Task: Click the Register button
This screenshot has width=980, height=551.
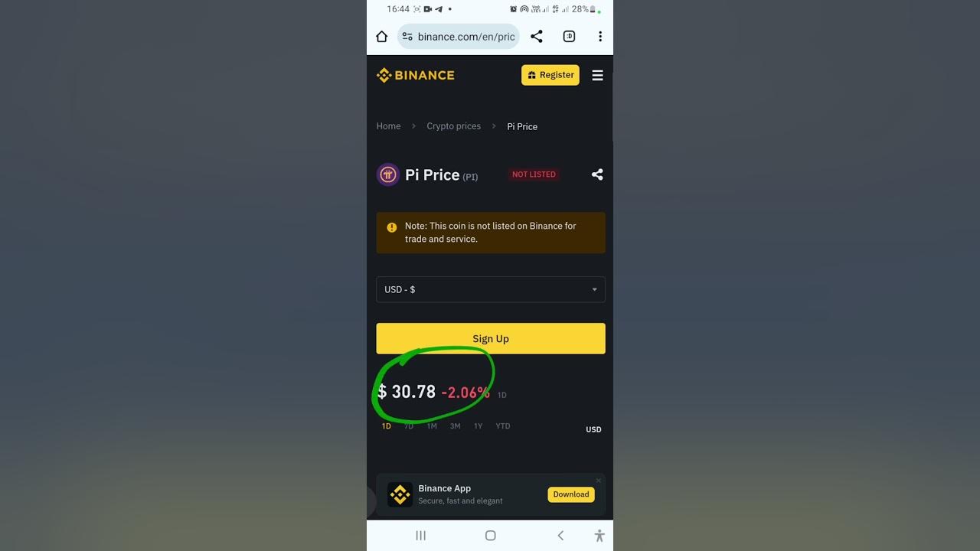Action: (x=550, y=75)
